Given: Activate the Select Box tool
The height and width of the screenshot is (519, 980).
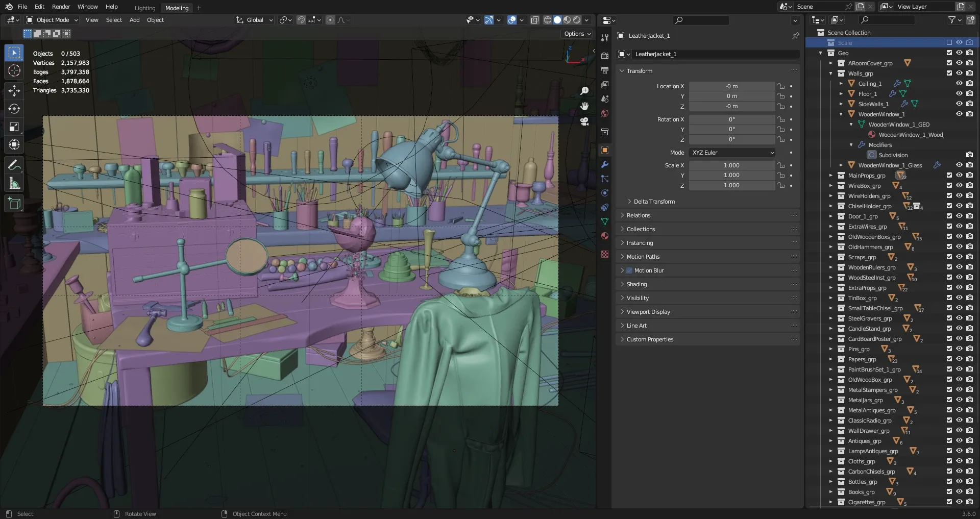Looking at the screenshot, I should (x=14, y=53).
